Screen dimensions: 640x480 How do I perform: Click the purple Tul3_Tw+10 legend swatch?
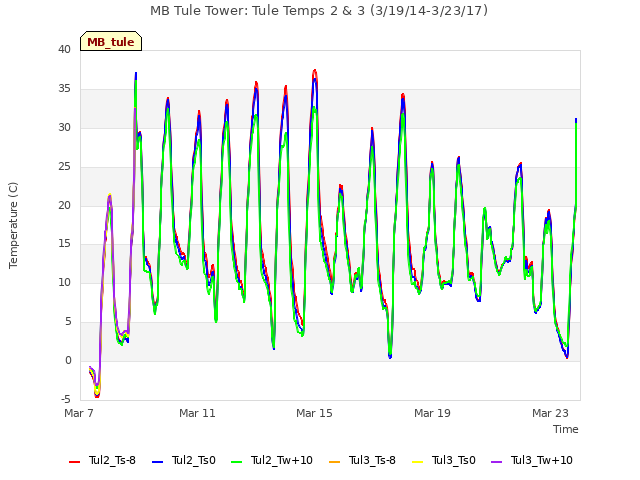(x=496, y=462)
